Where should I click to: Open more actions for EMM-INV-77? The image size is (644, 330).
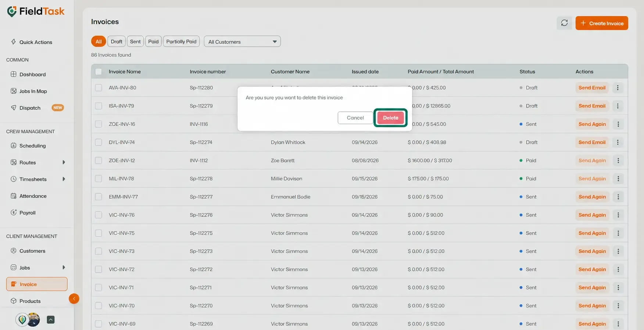tap(618, 197)
